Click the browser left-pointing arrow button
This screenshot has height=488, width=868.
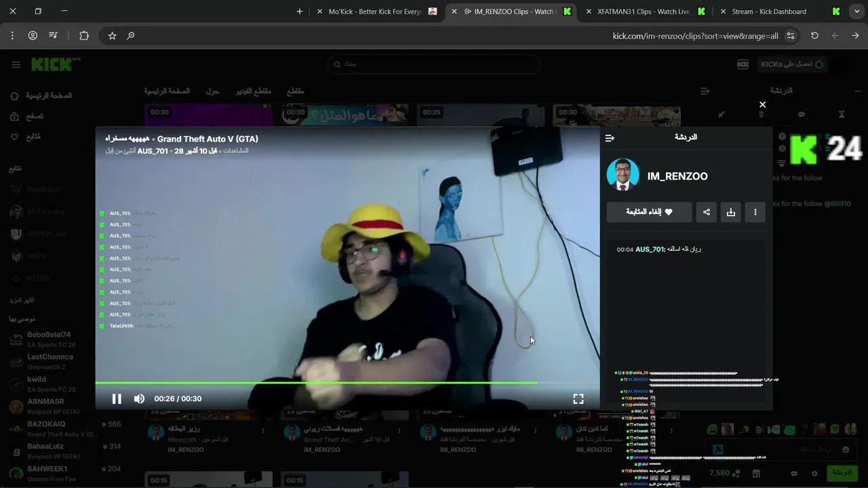(835, 35)
